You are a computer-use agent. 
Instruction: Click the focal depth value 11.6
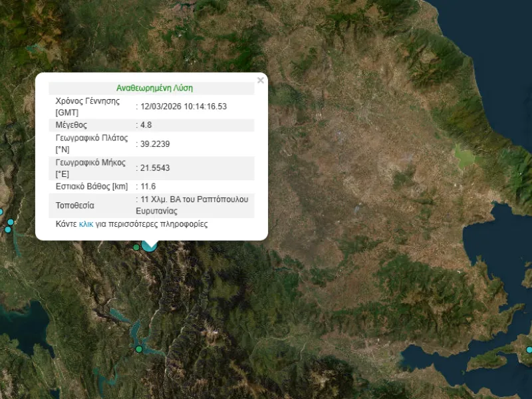pyautogui.click(x=148, y=187)
